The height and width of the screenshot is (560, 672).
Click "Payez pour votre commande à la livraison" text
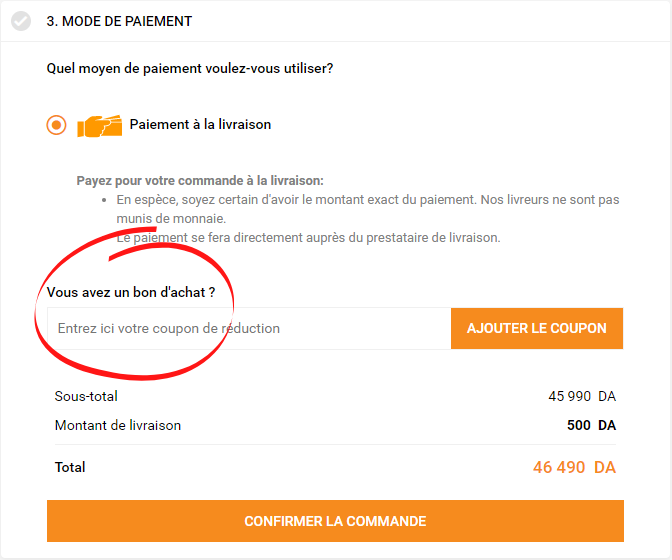click(x=200, y=181)
